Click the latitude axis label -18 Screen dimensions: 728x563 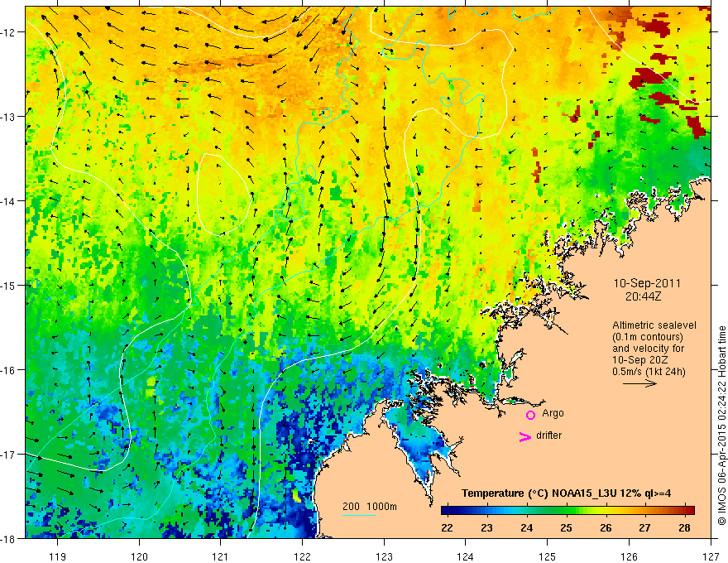(x=8, y=538)
